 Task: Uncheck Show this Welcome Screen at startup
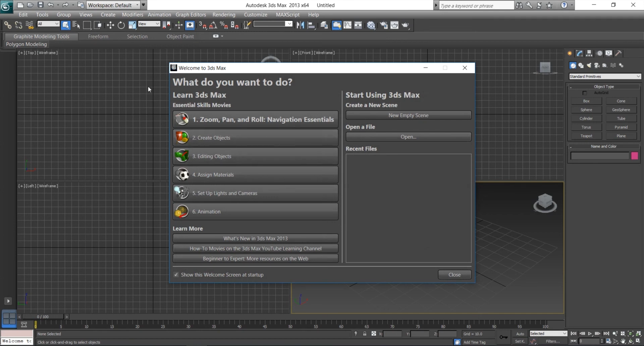tap(176, 275)
